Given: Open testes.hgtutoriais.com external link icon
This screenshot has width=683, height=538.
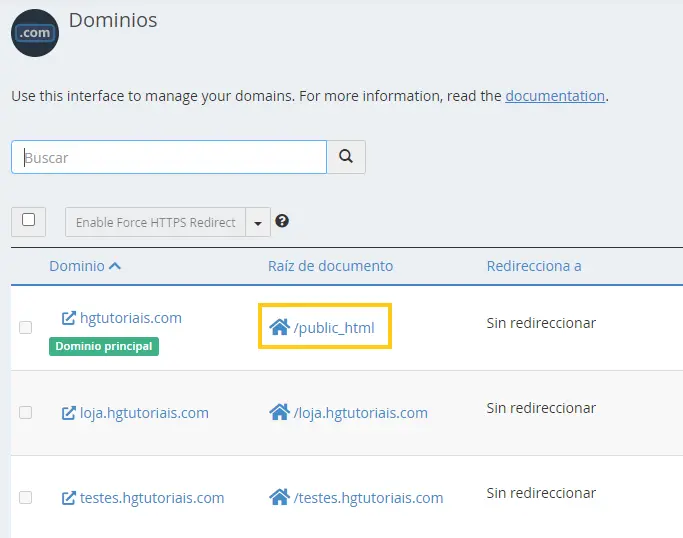Looking at the screenshot, I should [x=69, y=497].
